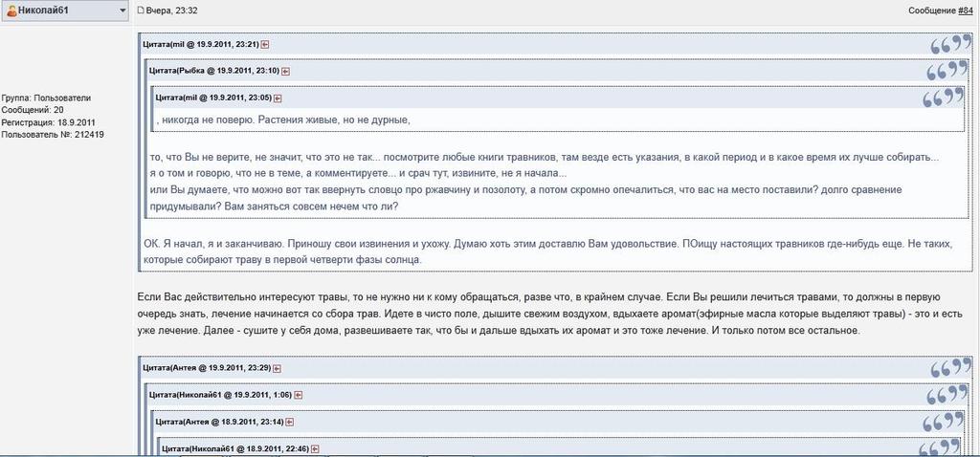The image size is (980, 457).
Task: Follow snapback arrow on Николай61 1:06 quote
Action: [x=299, y=394]
